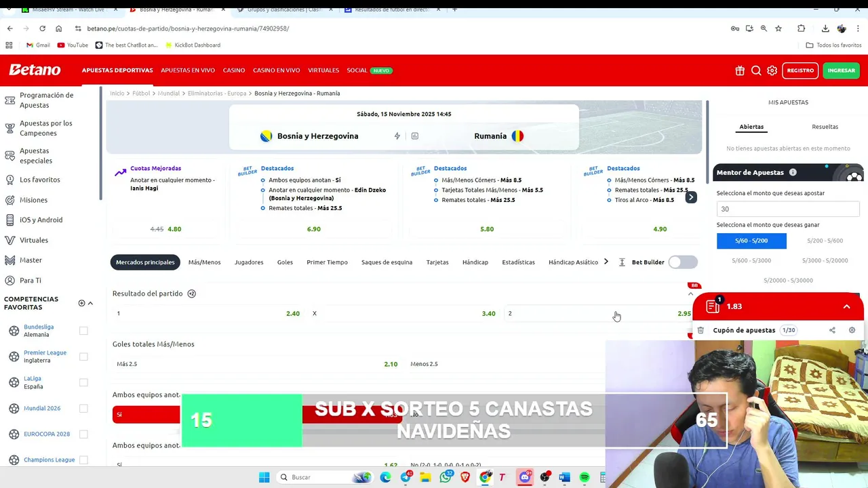
Task: Click the browser address bar
Action: tap(400, 28)
